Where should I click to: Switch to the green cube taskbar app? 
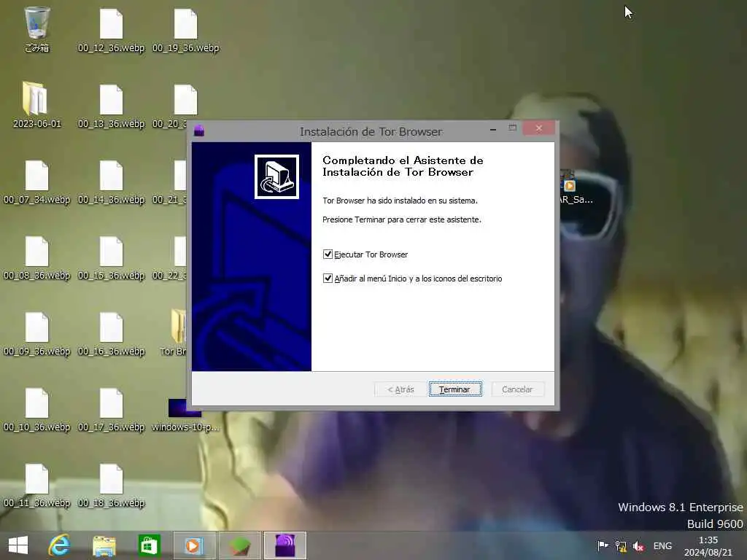pos(239,545)
